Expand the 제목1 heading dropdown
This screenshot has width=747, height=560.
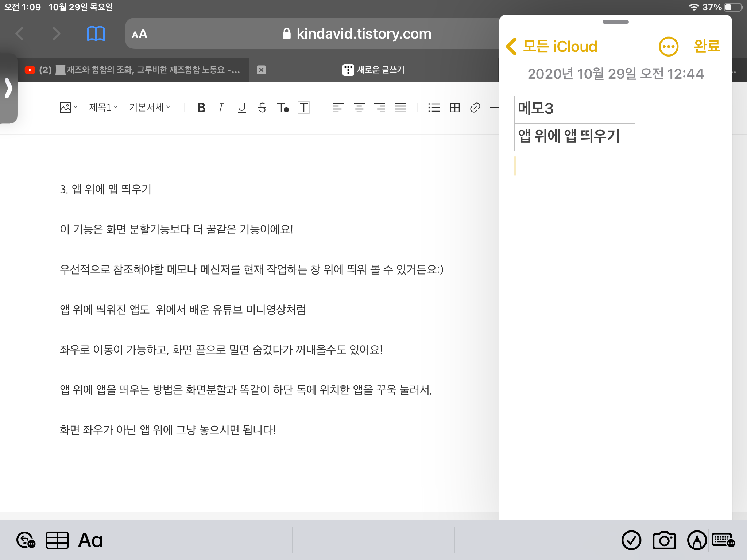pos(103,107)
